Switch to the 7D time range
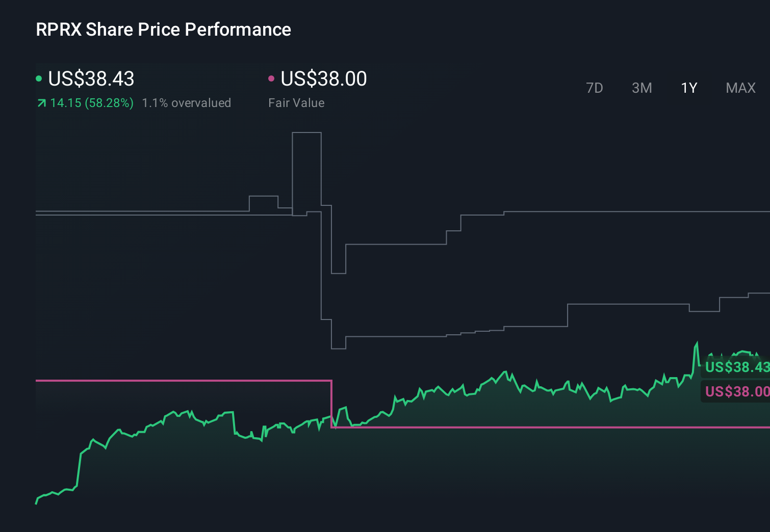 pos(595,88)
